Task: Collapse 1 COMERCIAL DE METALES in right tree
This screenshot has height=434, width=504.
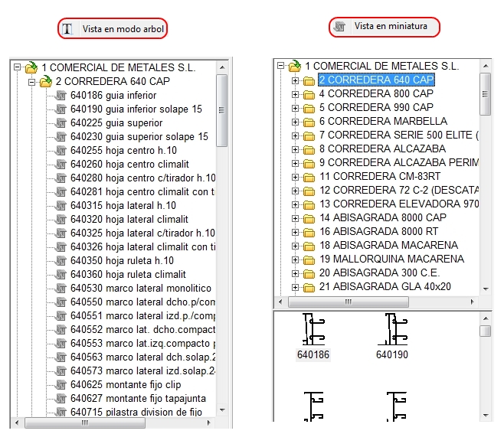Action: pos(280,66)
